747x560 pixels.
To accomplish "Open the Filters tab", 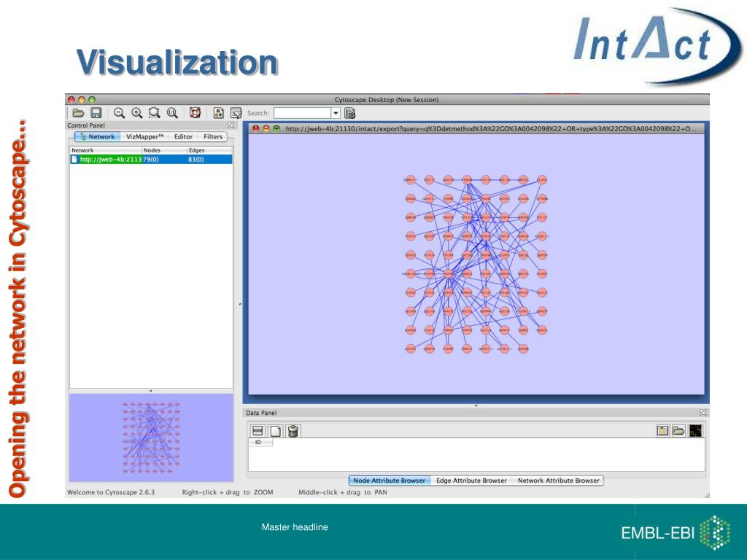I will 213,136.
